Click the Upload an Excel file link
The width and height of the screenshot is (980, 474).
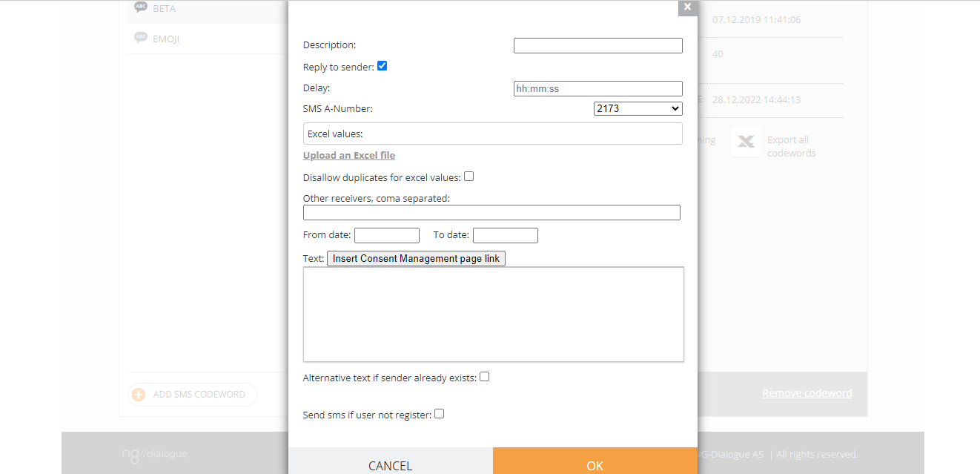pos(349,156)
